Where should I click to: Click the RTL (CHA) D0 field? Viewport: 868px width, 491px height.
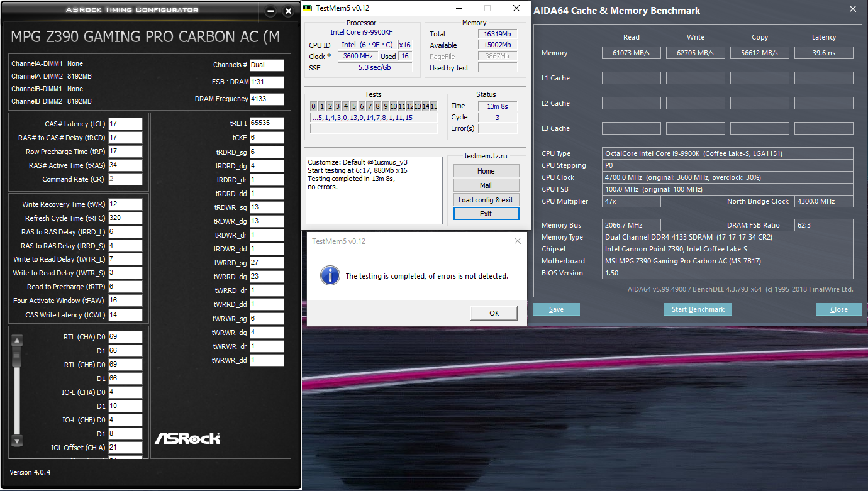(x=125, y=337)
